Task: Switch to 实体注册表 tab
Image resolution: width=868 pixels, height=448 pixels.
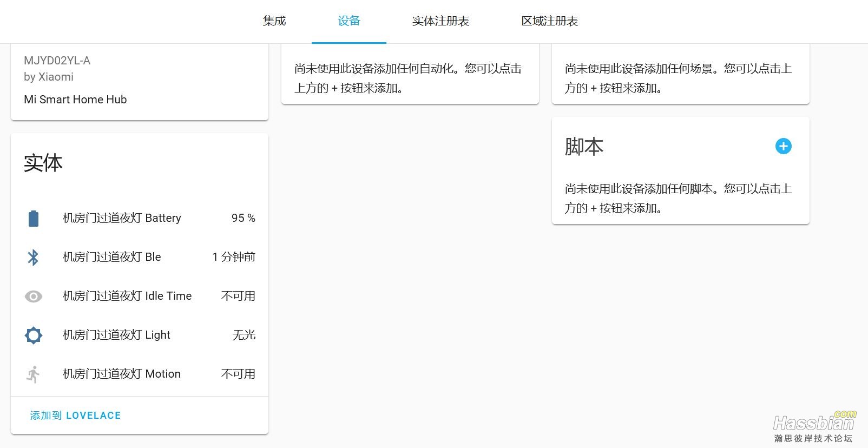Action: (440, 21)
